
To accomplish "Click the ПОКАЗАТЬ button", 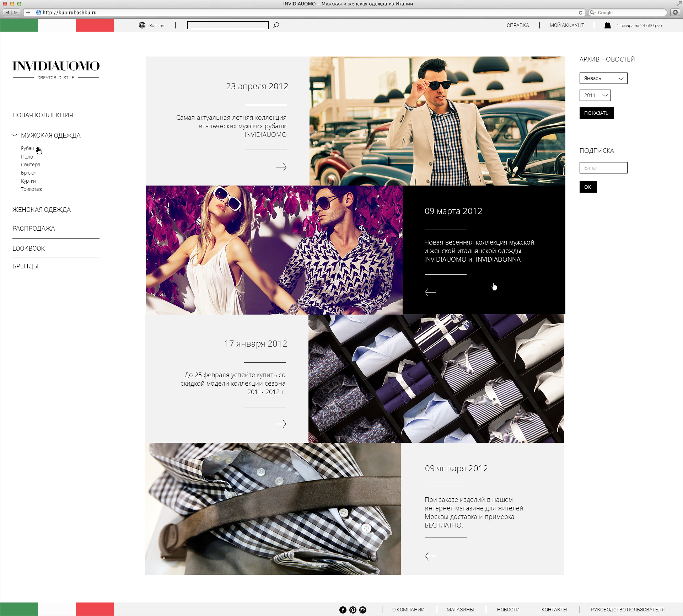I will pos(597,113).
